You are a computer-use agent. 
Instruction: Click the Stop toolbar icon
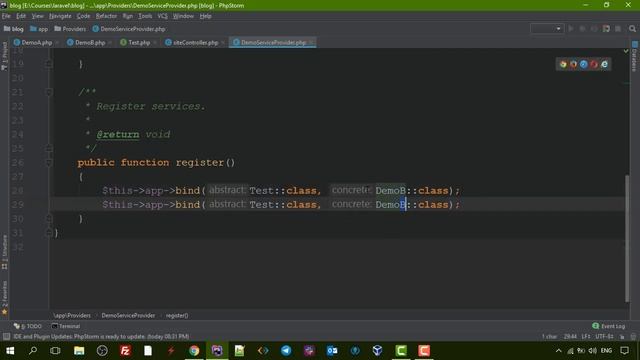618,29
